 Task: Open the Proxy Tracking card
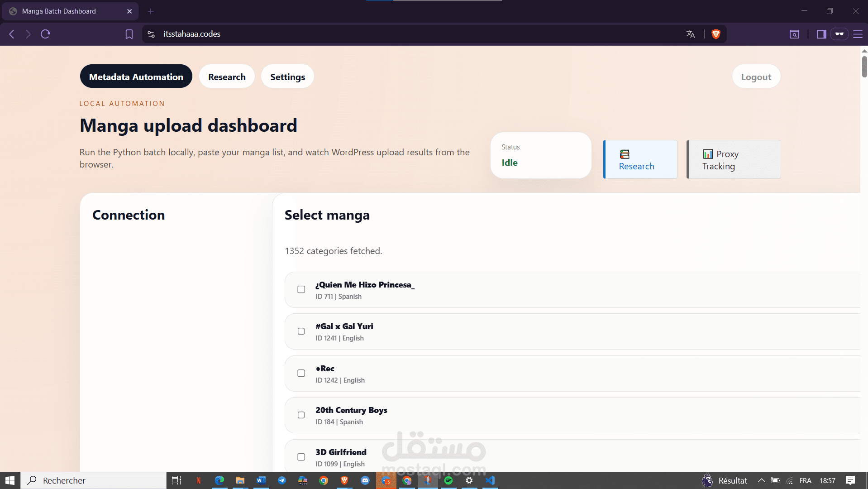coord(734,159)
